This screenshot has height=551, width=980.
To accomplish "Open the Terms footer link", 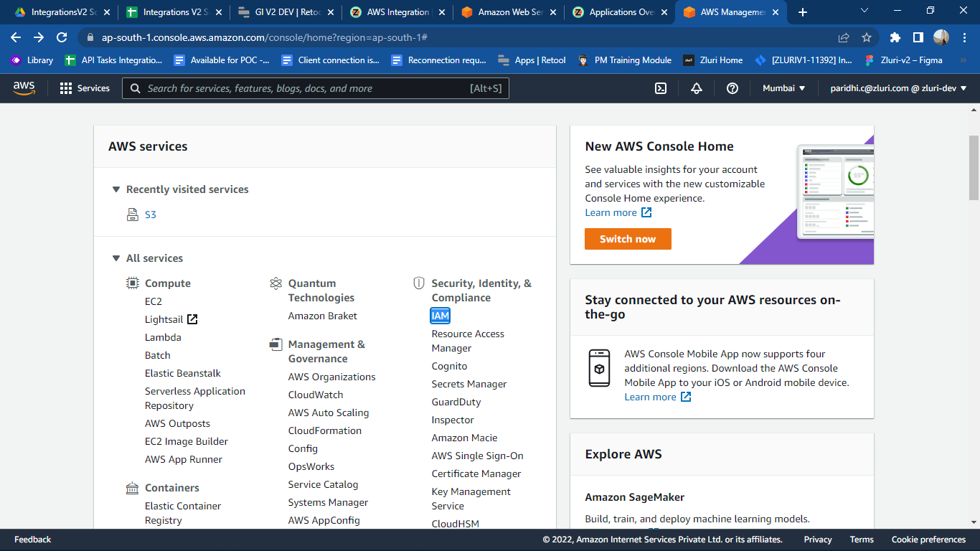I will [862, 540].
